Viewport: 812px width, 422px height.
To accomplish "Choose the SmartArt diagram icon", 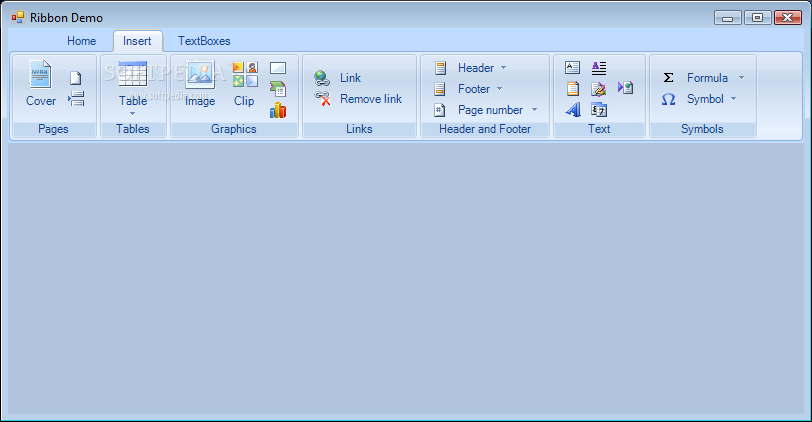I will tap(278, 89).
